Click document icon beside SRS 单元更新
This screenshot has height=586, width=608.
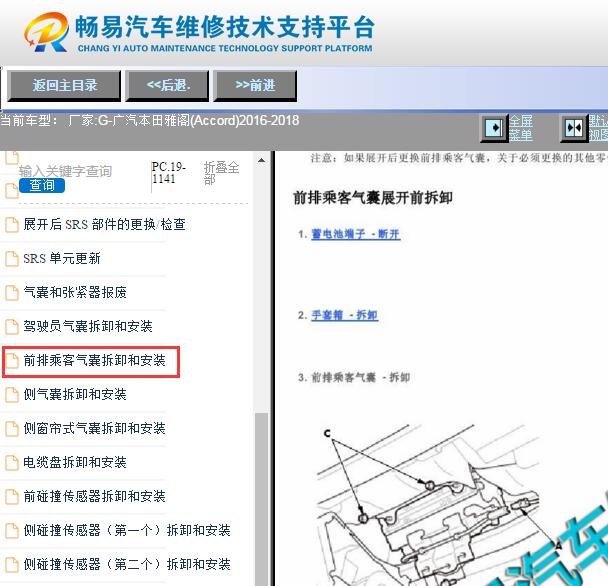[12, 259]
